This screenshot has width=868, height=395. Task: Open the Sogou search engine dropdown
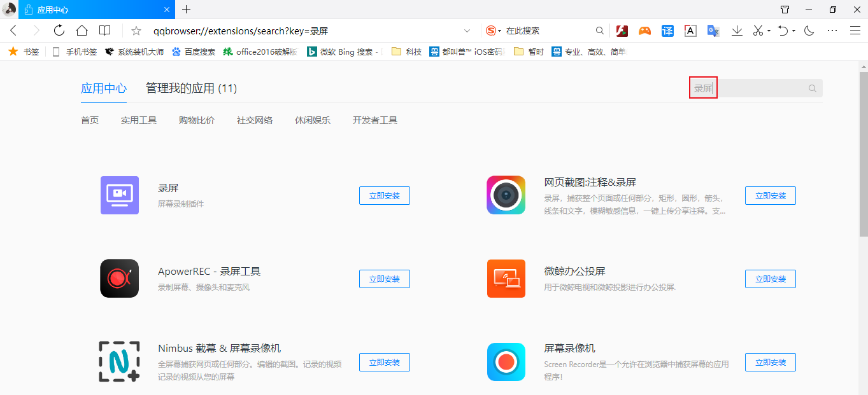[494, 31]
